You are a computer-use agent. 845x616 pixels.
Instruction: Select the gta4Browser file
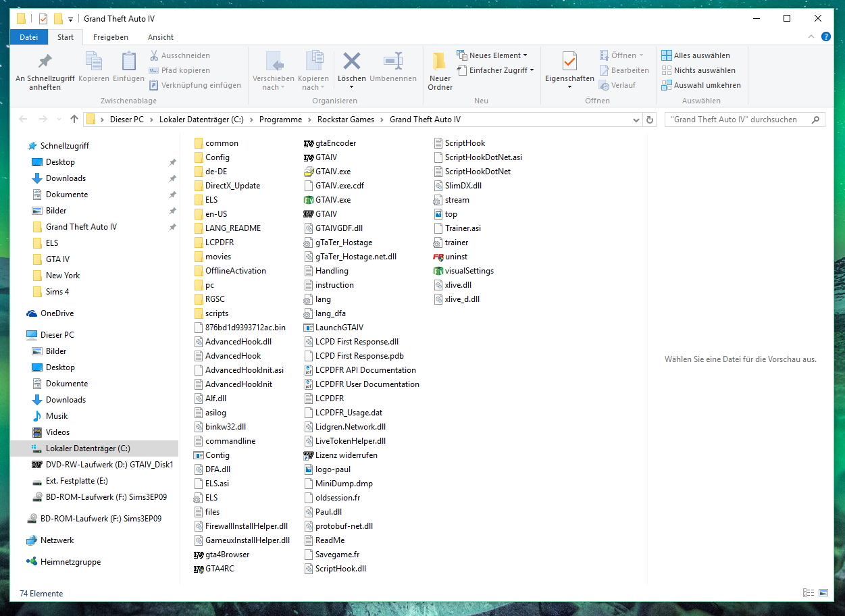[222, 555]
